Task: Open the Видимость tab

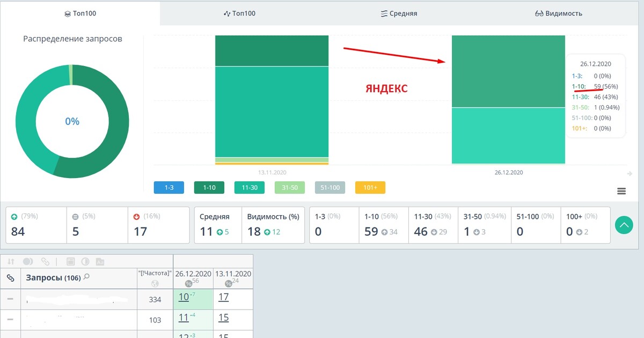Action: pyautogui.click(x=559, y=13)
